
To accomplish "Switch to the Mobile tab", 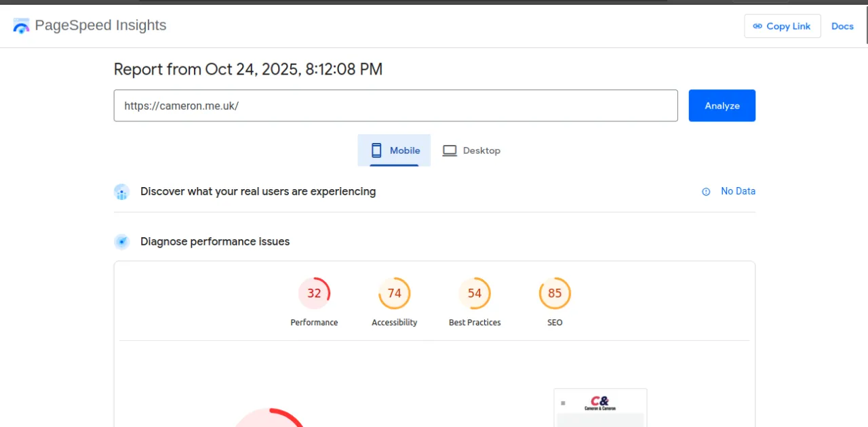I will [394, 150].
